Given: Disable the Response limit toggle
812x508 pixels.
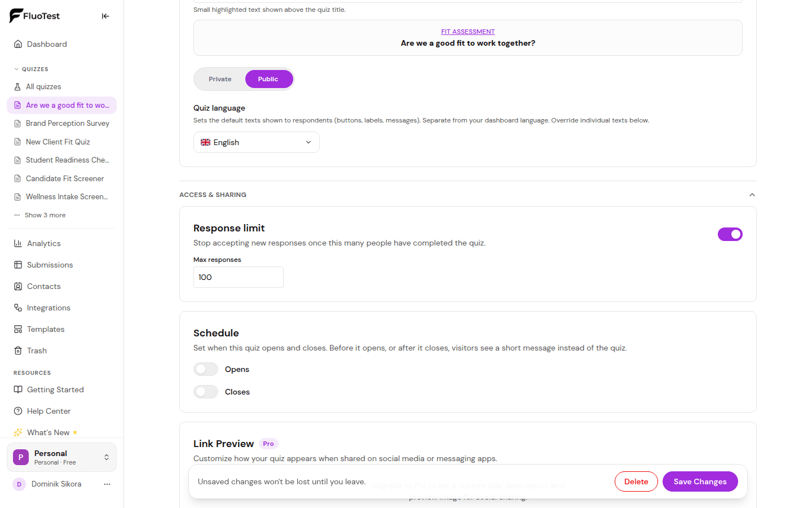Looking at the screenshot, I should (730, 234).
